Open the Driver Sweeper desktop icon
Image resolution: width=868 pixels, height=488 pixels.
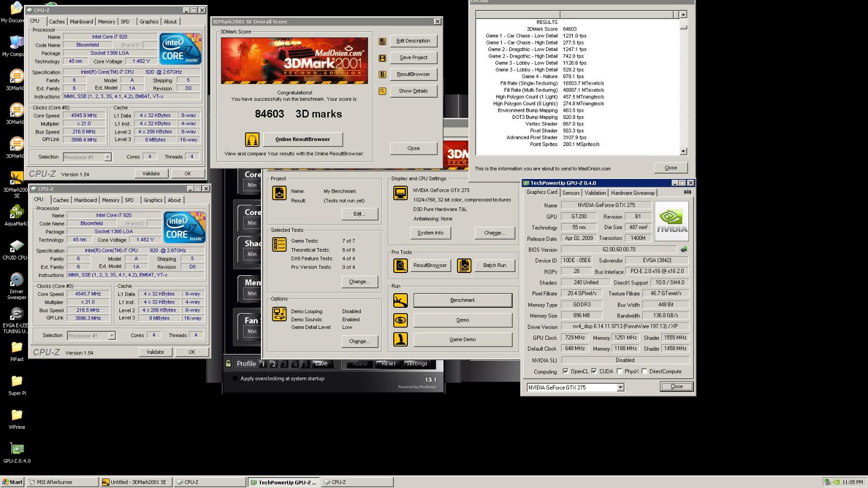17,286
